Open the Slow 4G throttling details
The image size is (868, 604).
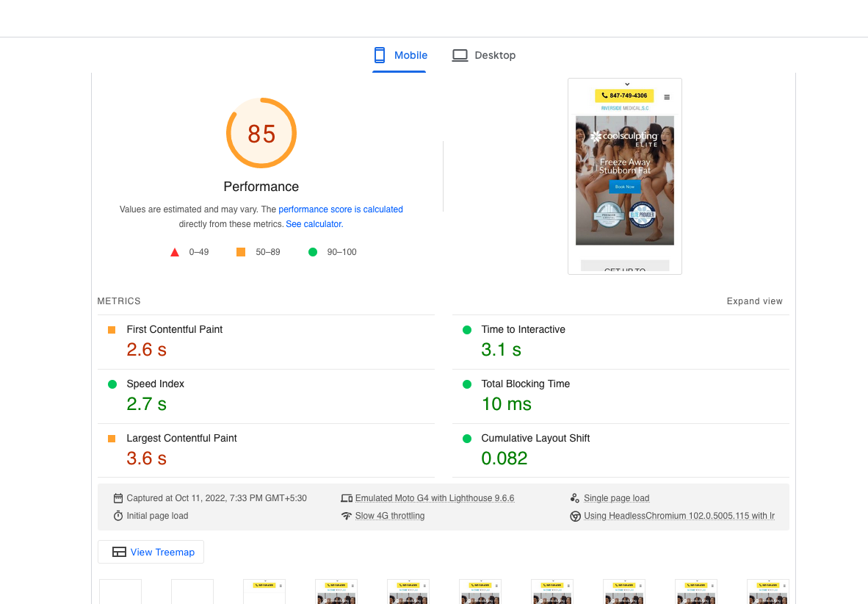coord(390,516)
